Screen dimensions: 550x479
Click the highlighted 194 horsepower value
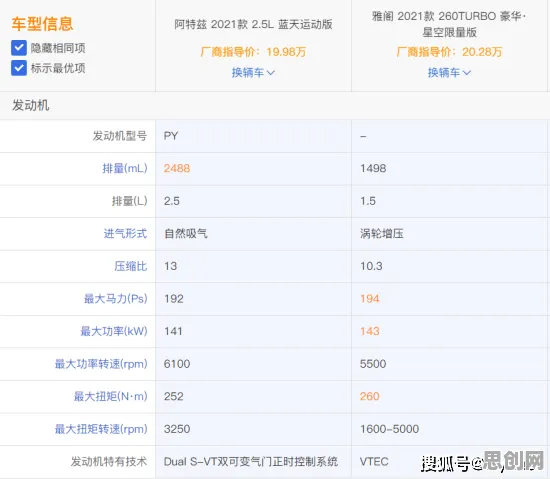(370, 299)
